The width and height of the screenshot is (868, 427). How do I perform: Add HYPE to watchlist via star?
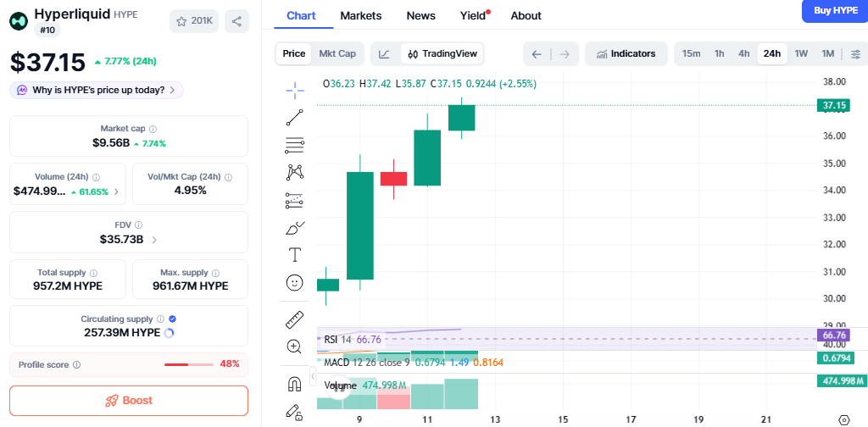[194, 21]
